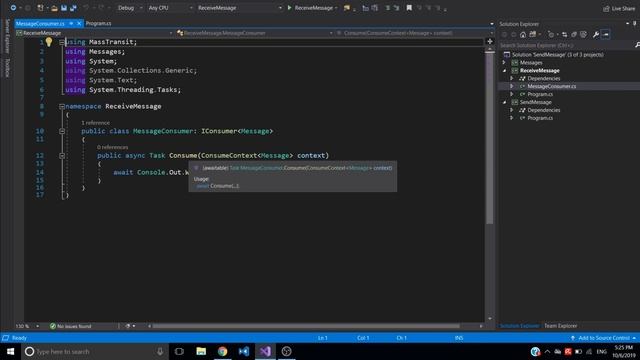This screenshot has height=360, width=640.
Task: Collapse the Consume method code block
Action: pyautogui.click(x=62, y=156)
